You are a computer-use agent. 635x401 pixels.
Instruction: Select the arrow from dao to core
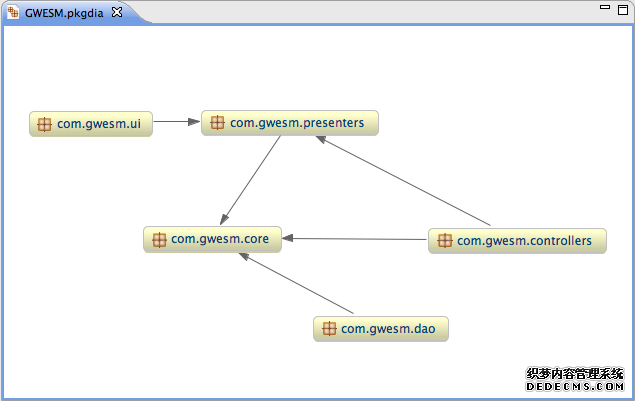[x=296, y=283]
